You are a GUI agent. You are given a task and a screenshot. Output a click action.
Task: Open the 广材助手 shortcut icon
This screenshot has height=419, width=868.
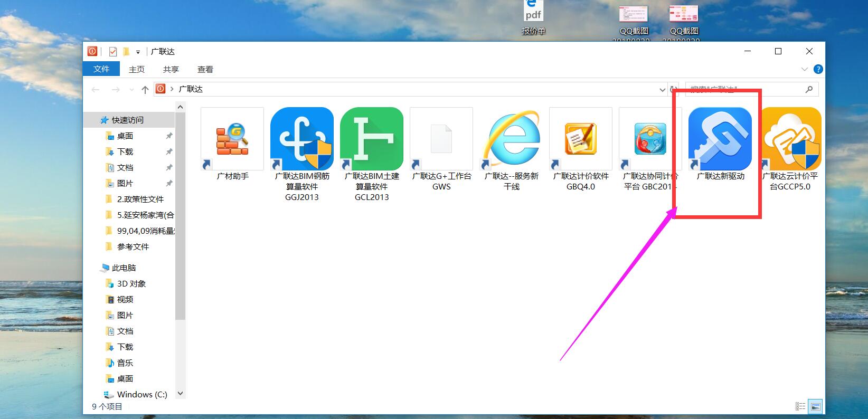232,139
